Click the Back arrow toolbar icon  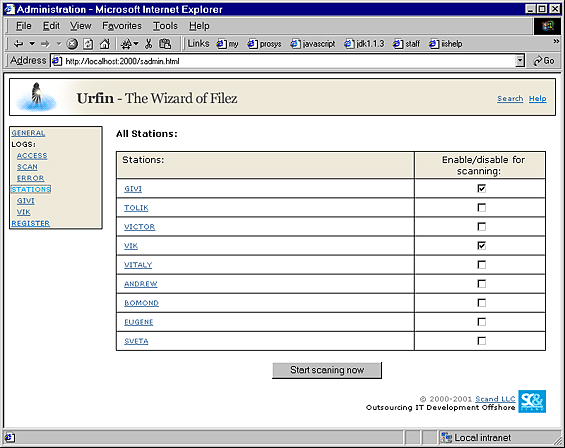click(18, 44)
